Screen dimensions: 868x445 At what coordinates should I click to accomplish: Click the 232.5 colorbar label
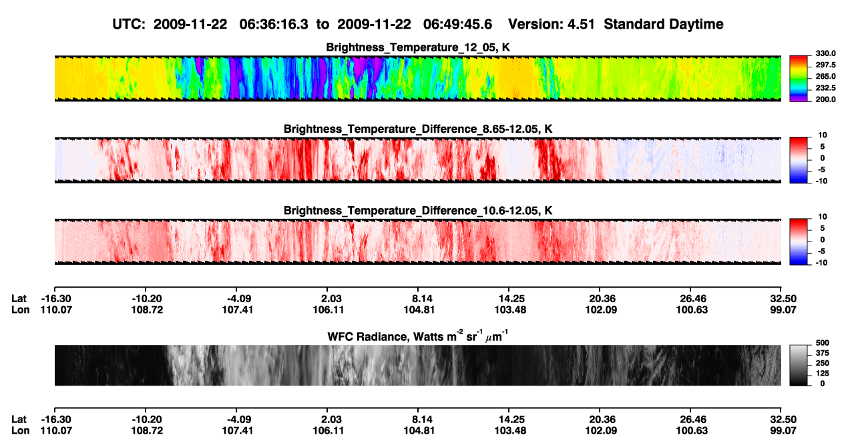(x=825, y=88)
